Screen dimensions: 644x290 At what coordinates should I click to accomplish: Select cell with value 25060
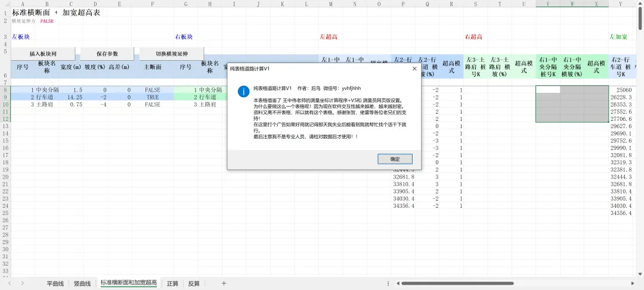pos(621,90)
